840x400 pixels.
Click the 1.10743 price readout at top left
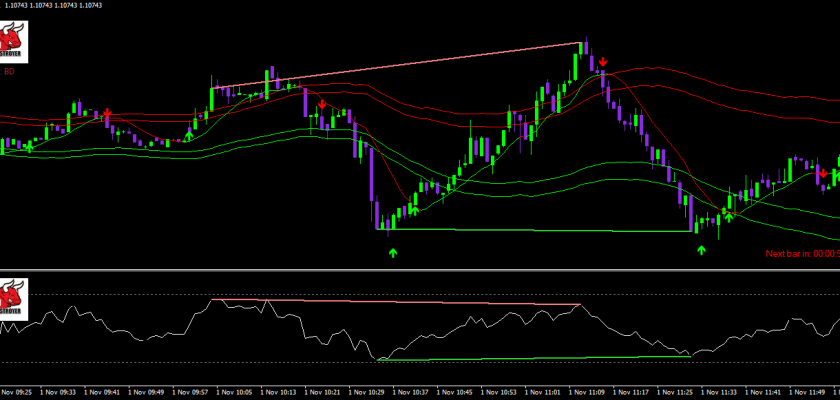[x=40, y=6]
